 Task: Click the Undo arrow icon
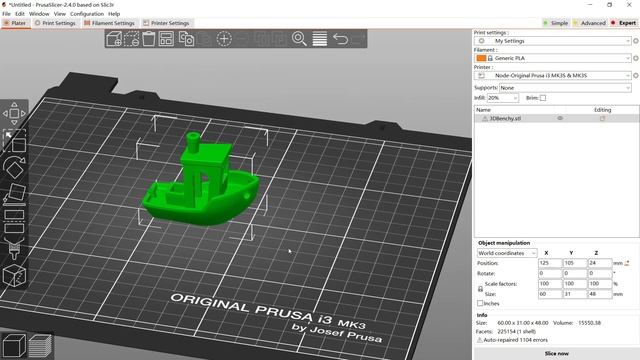coord(340,39)
